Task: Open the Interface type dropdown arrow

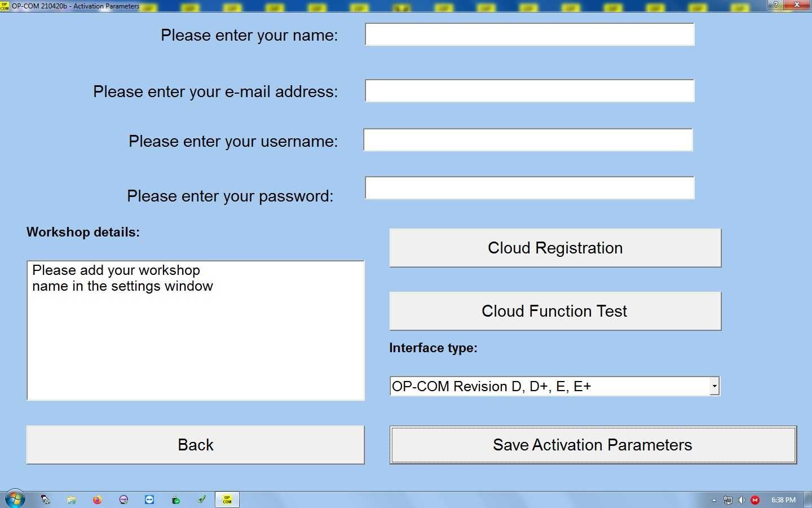Action: [714, 386]
